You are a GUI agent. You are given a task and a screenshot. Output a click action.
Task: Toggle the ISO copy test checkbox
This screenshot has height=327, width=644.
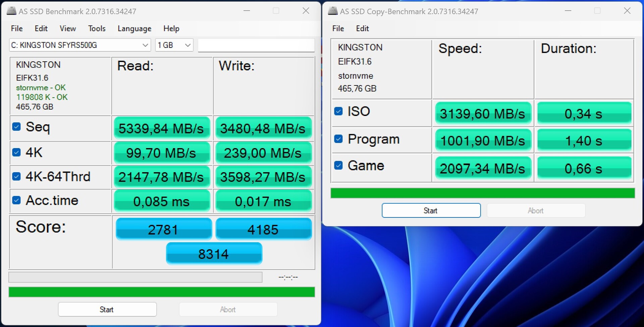(x=338, y=111)
